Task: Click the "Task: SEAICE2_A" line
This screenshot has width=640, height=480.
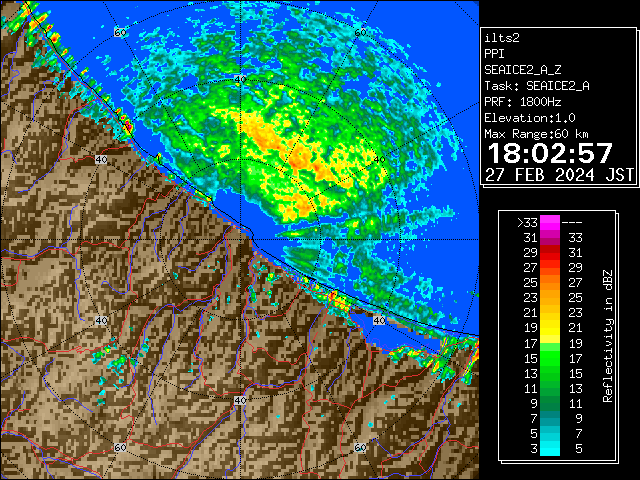Action: [537, 86]
